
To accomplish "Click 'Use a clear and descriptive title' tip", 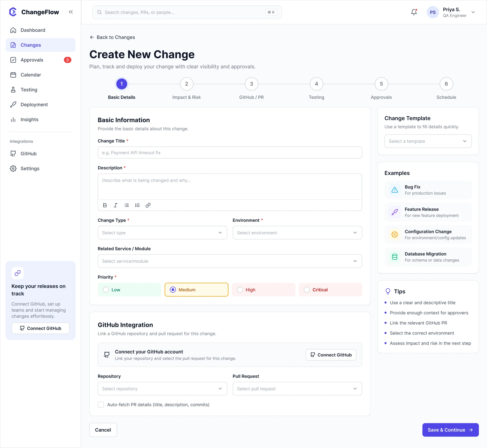I will pos(423,303).
